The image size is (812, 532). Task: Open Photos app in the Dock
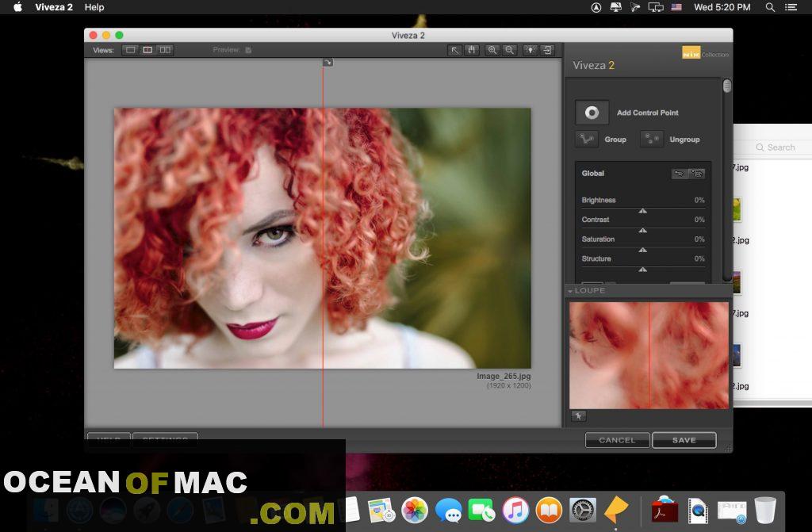pos(415,510)
